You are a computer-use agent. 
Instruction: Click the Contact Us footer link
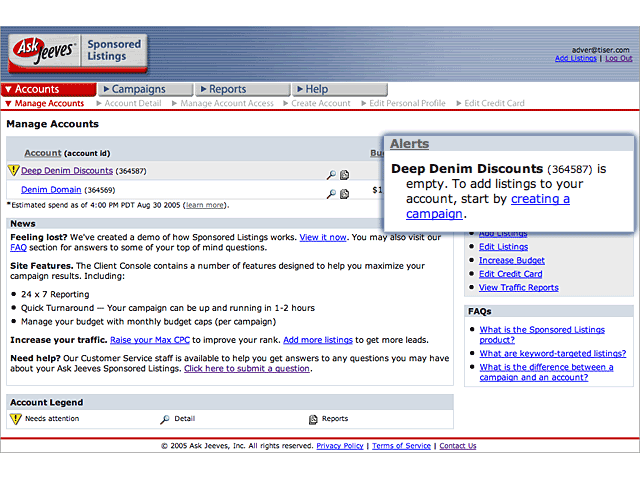[458, 446]
